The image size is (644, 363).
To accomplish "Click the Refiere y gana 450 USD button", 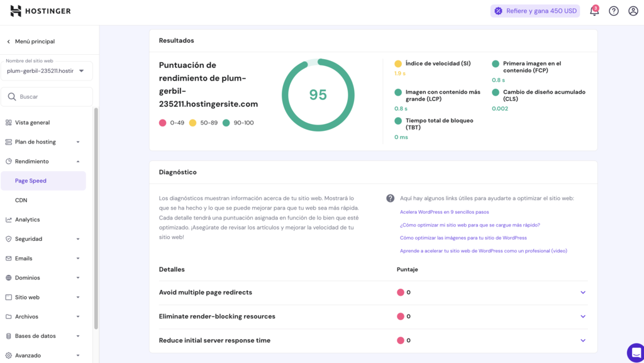I will point(535,11).
